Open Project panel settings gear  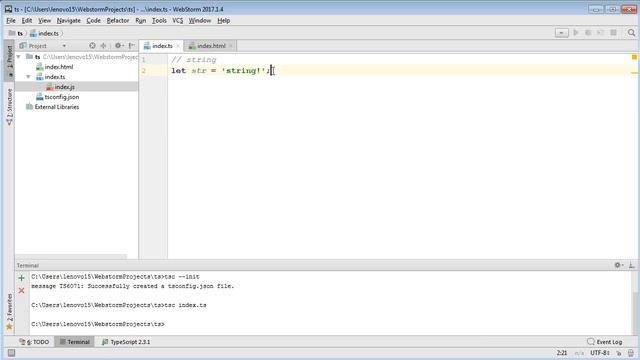point(119,46)
